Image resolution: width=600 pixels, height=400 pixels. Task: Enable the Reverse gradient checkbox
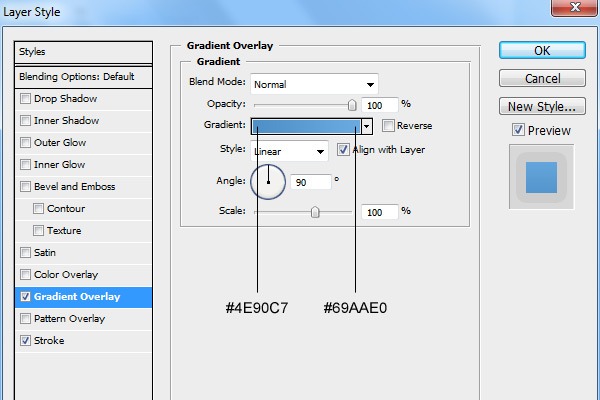tap(388, 126)
